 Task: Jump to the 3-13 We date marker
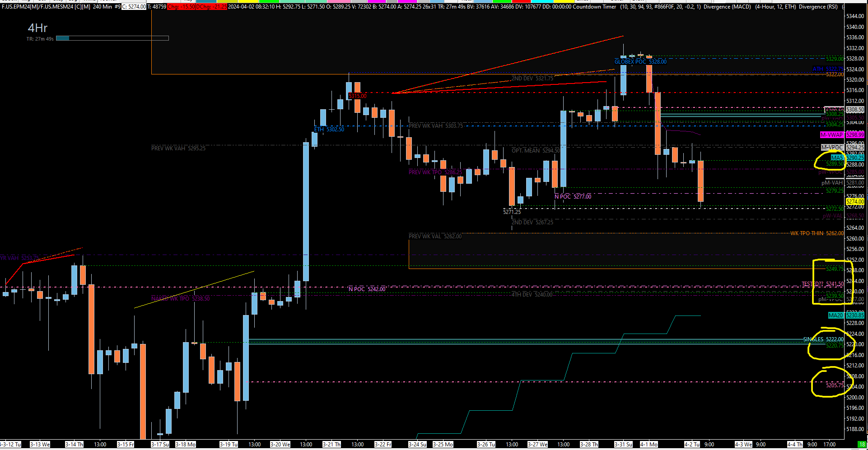coord(40,445)
